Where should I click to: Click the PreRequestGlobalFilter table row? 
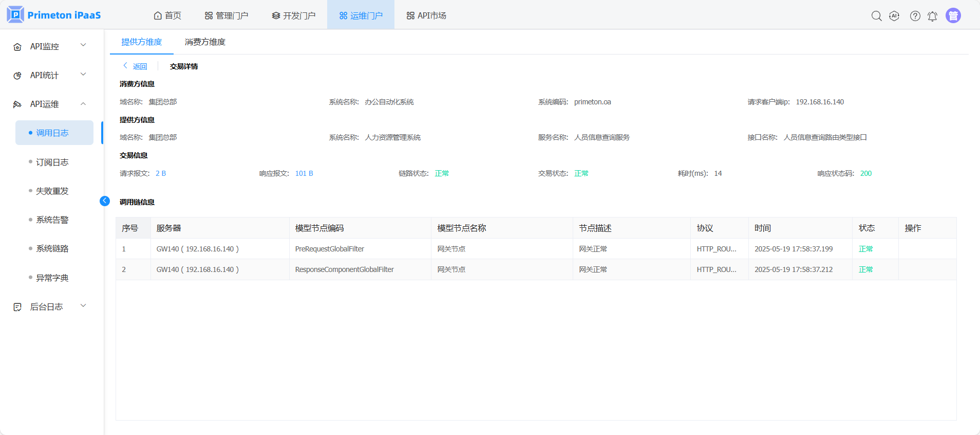tap(329, 249)
